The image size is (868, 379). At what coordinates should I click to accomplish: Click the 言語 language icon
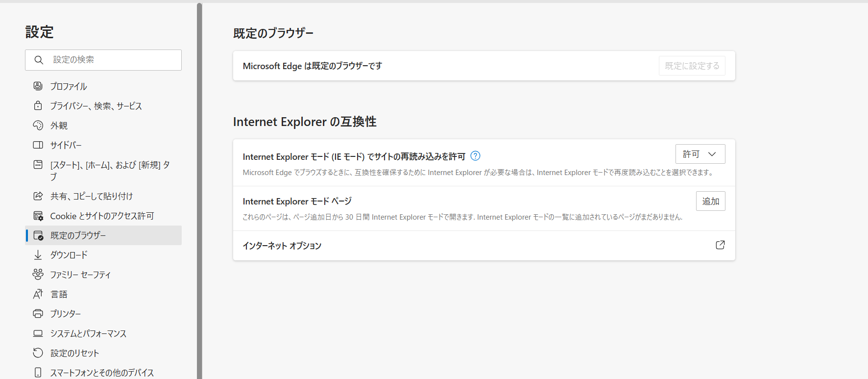point(38,294)
